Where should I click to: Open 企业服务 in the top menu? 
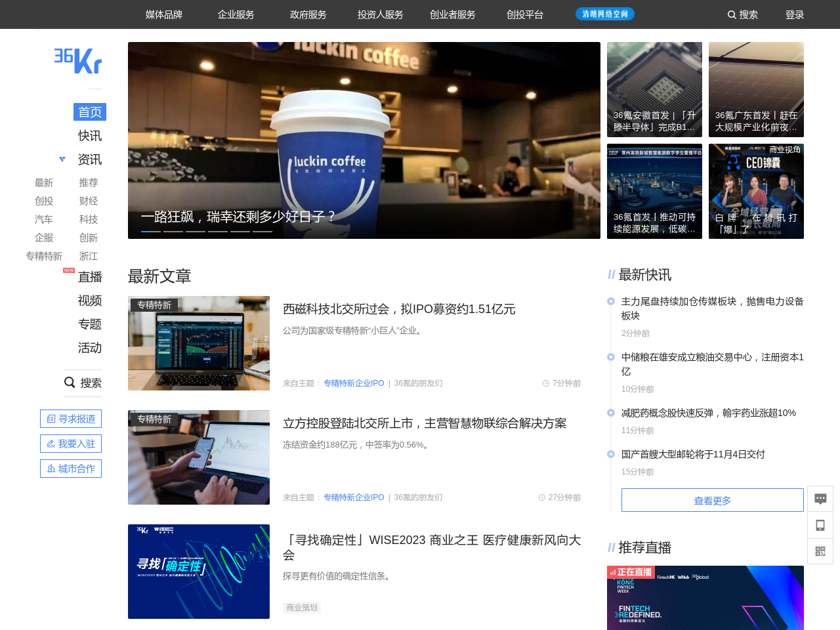[236, 14]
